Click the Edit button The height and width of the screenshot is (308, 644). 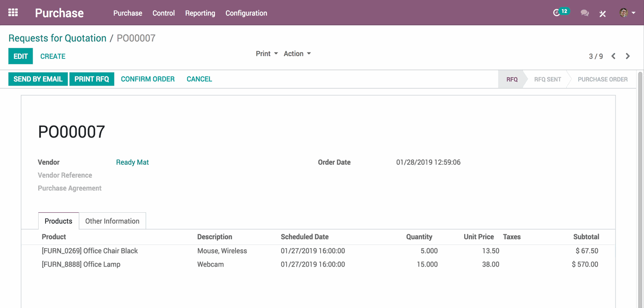[x=21, y=56]
